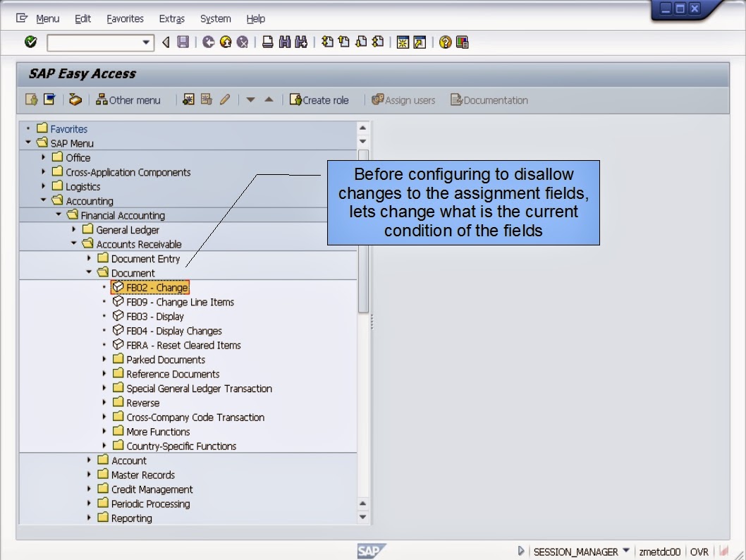Collapse the Financial Accounting folder
Screen dimensions: 746x560
pyautogui.click(x=59, y=214)
